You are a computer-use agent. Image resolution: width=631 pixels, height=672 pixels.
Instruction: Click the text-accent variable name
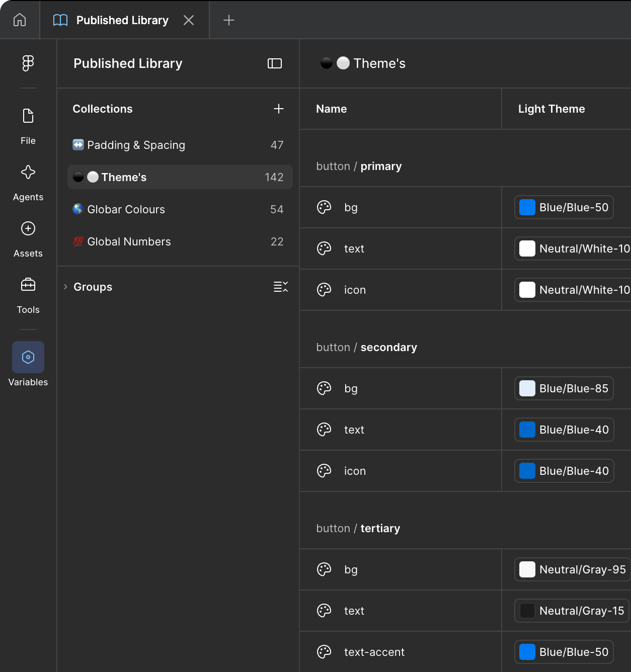pos(374,652)
